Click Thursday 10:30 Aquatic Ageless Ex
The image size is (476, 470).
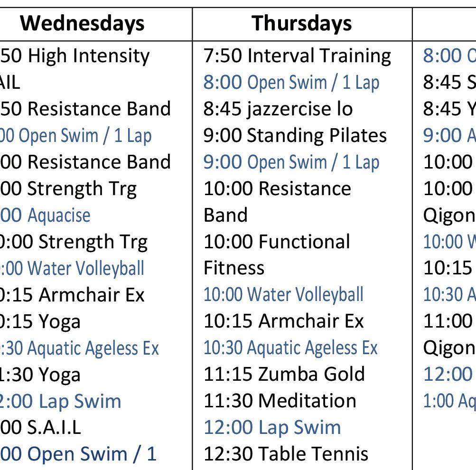[290, 348]
